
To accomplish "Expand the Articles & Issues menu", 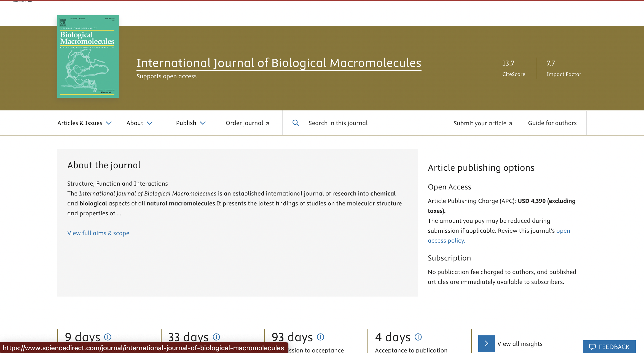I will click(x=84, y=123).
